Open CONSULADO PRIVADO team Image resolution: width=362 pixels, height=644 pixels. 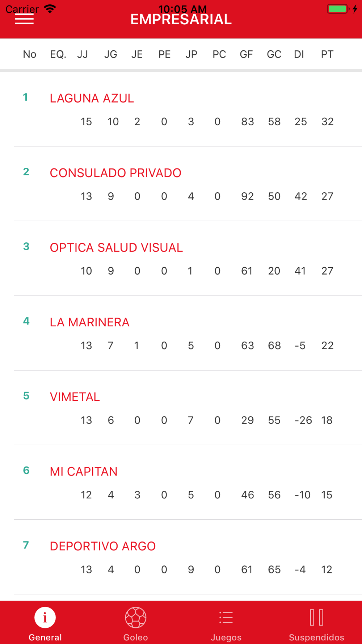coord(115,173)
